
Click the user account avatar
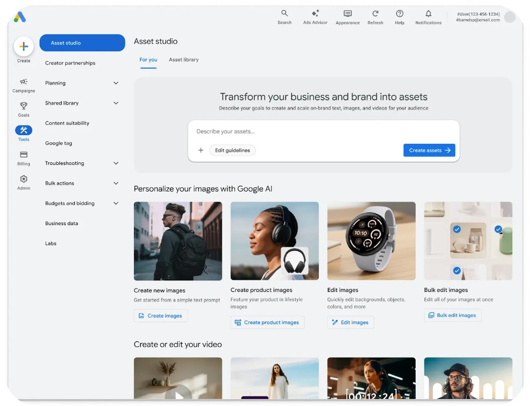509,17
